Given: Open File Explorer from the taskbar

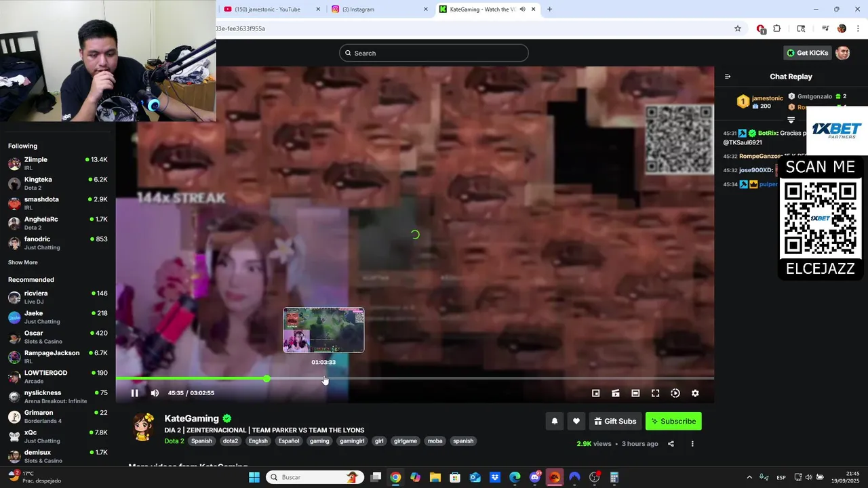Looking at the screenshot, I should [435, 477].
